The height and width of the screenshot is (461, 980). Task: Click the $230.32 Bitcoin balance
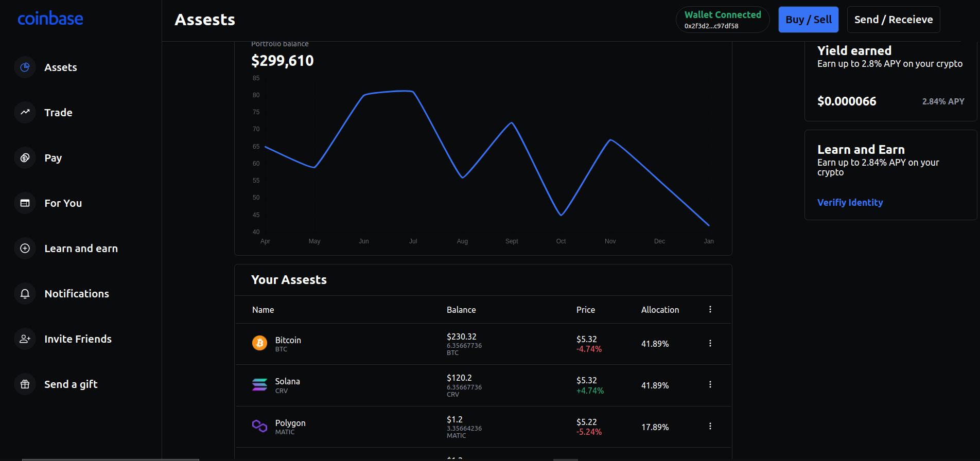462,336
